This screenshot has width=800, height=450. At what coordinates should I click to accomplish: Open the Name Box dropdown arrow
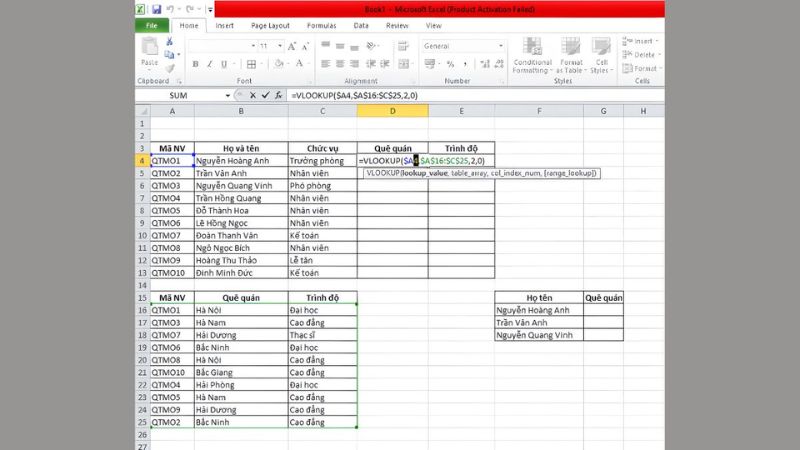[x=228, y=95]
